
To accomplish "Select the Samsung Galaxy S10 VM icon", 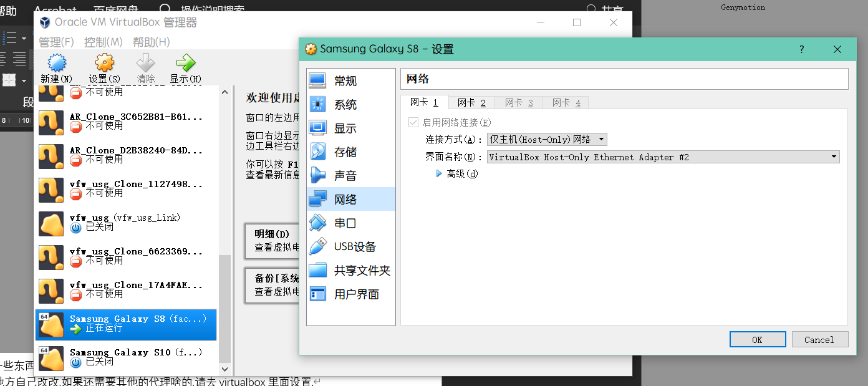I will (51, 359).
